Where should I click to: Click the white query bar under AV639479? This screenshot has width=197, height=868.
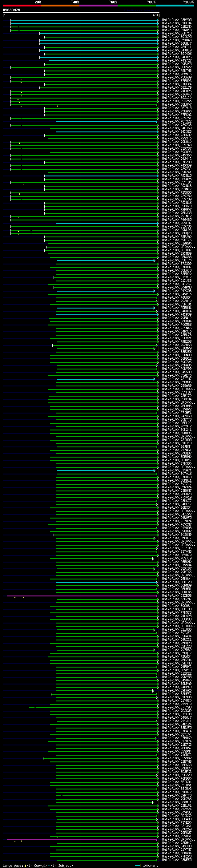pyautogui.click(x=81, y=13)
